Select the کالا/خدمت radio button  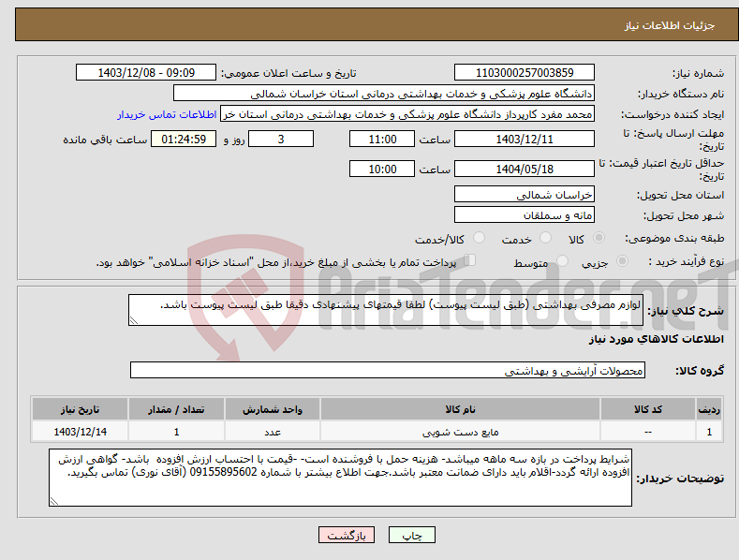479,238
